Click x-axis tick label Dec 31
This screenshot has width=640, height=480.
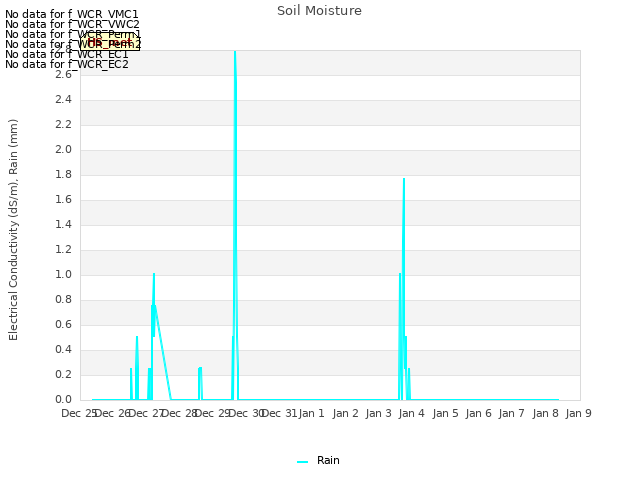pos(278,413)
